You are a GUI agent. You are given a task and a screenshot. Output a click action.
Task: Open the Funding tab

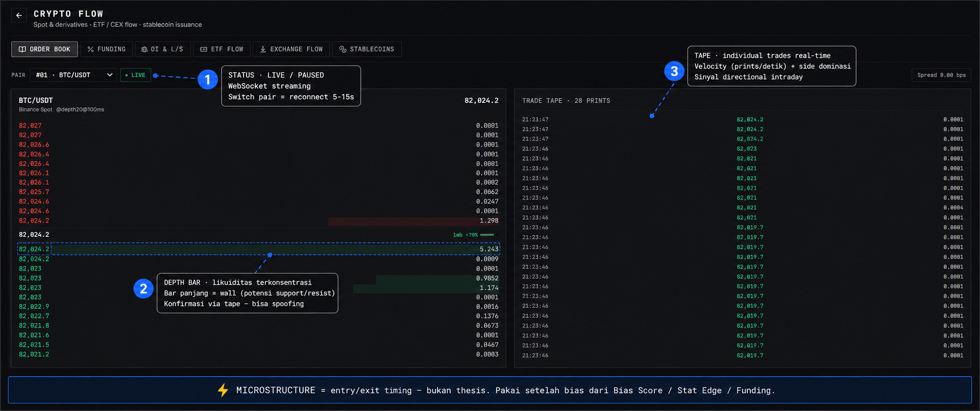coord(106,49)
